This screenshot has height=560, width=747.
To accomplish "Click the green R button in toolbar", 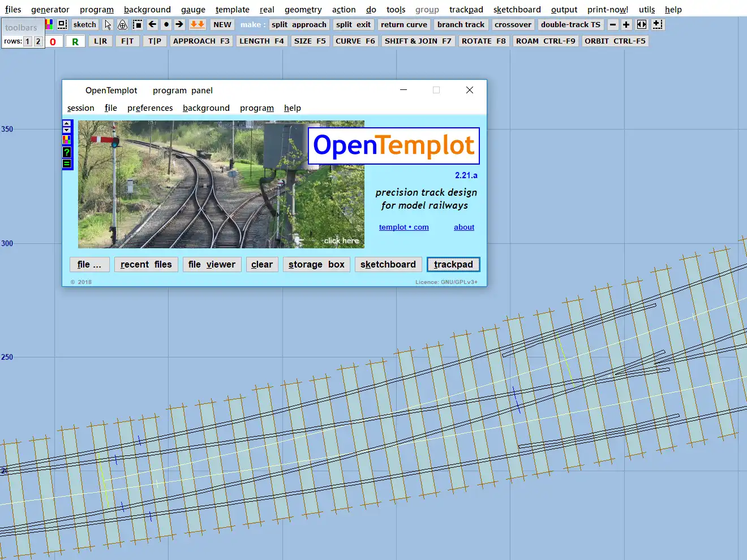I will (75, 41).
